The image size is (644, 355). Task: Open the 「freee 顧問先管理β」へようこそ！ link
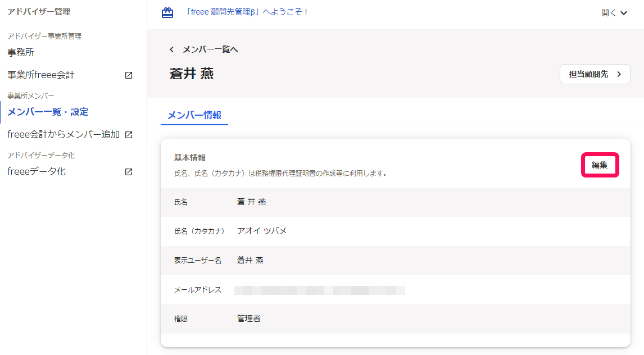click(246, 12)
